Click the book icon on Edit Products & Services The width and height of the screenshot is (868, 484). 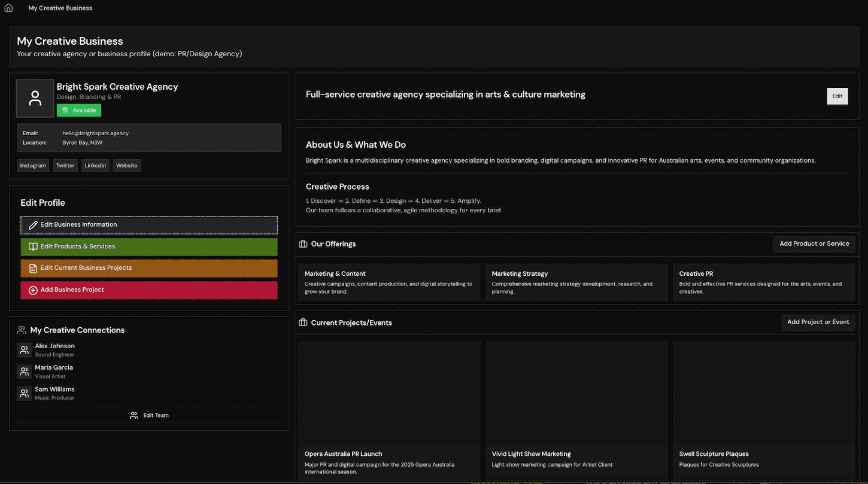[33, 246]
